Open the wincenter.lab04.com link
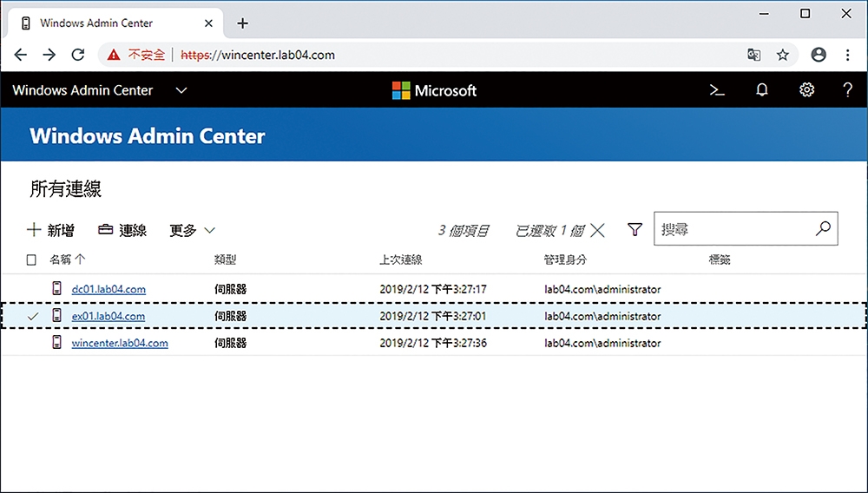Screen dimensions: 868x493 coord(120,343)
